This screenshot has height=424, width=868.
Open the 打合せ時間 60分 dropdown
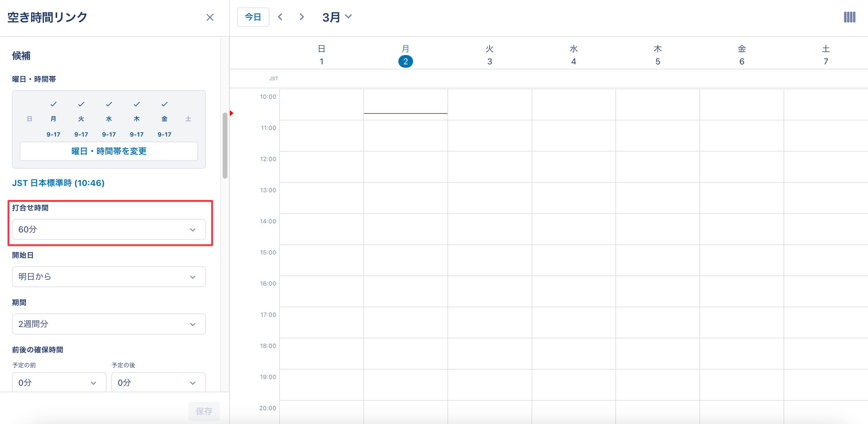coord(108,230)
